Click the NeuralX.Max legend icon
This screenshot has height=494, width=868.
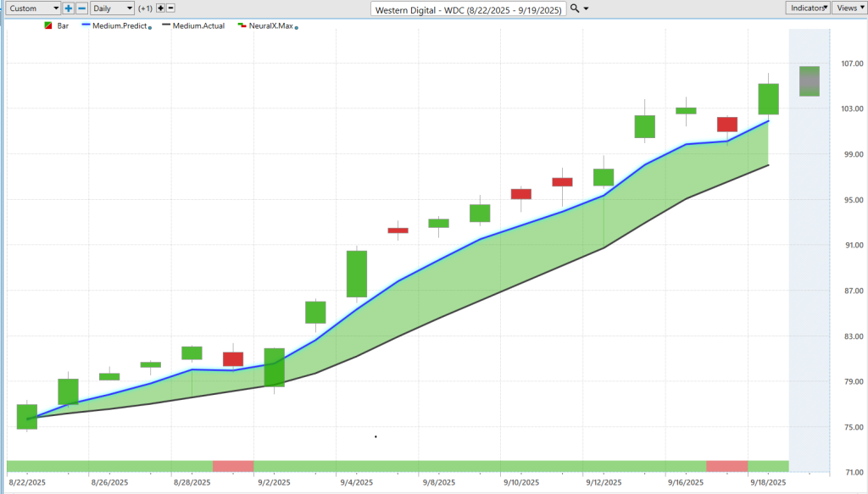pos(242,26)
